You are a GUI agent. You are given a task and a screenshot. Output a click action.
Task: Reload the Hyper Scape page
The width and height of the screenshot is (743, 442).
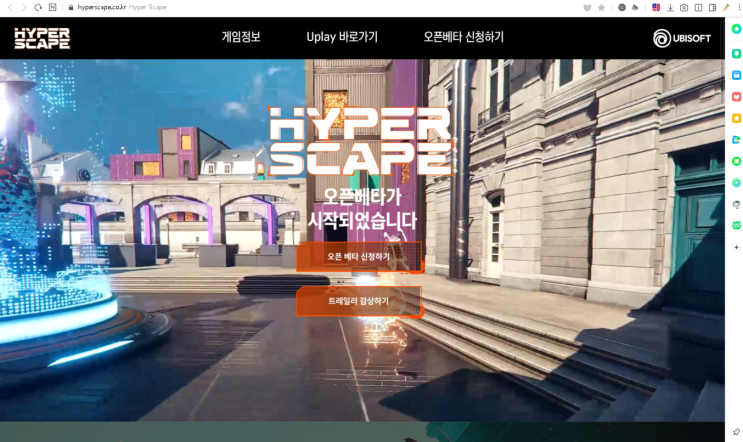38,7
